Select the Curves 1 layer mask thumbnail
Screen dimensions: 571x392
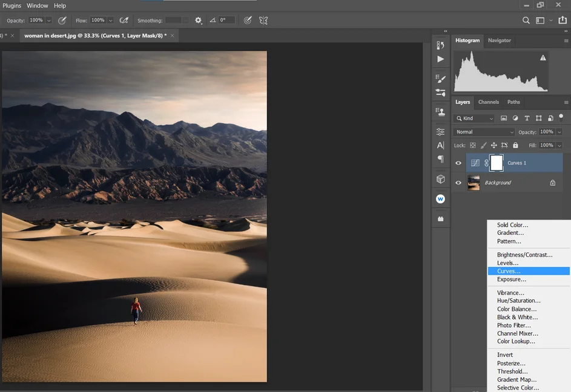pos(497,163)
